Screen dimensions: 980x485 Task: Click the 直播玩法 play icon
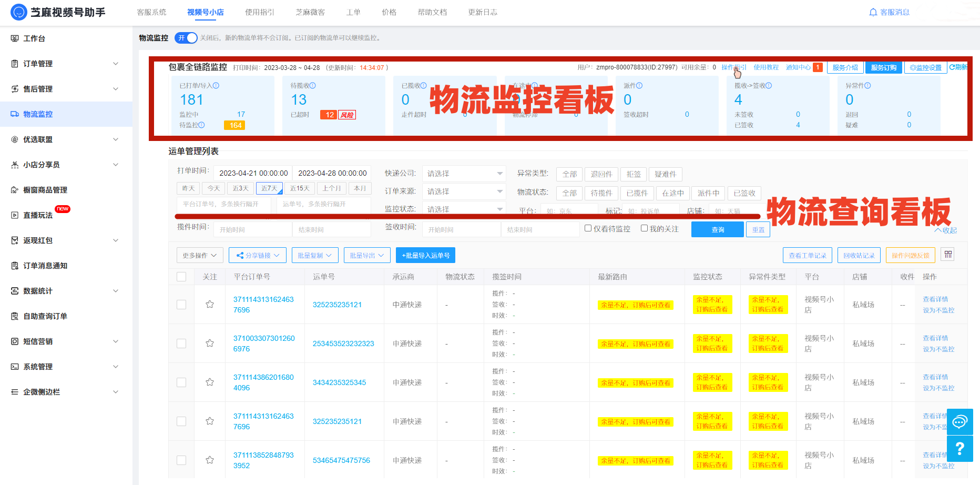(x=15, y=215)
